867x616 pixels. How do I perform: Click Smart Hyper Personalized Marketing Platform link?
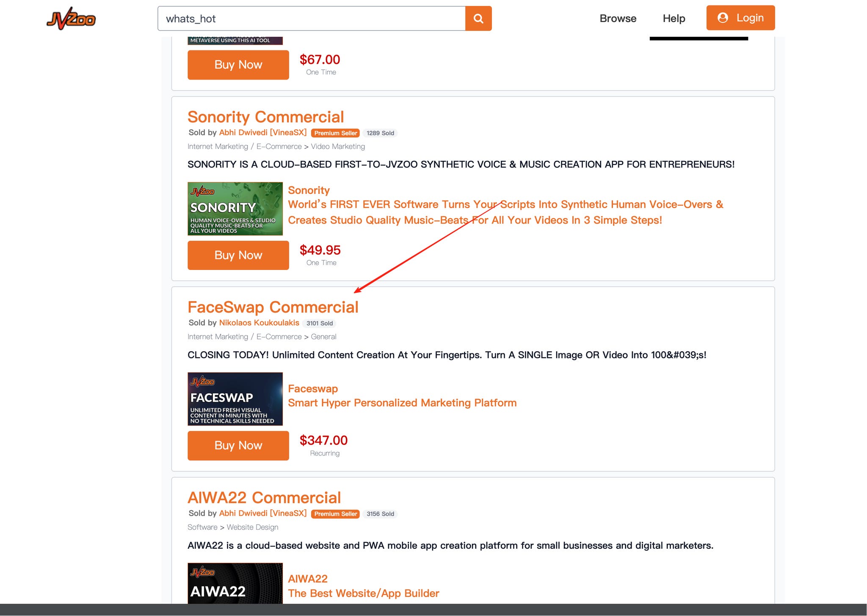click(x=402, y=403)
